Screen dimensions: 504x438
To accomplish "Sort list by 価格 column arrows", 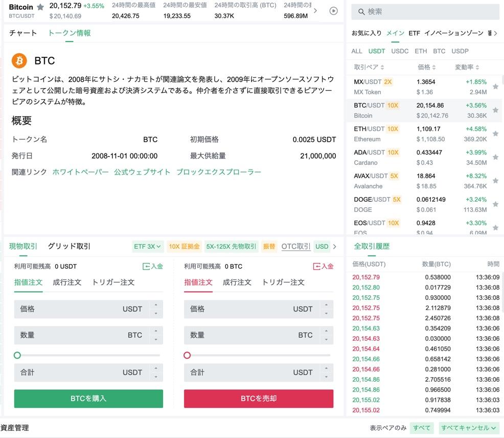I will pos(433,67).
